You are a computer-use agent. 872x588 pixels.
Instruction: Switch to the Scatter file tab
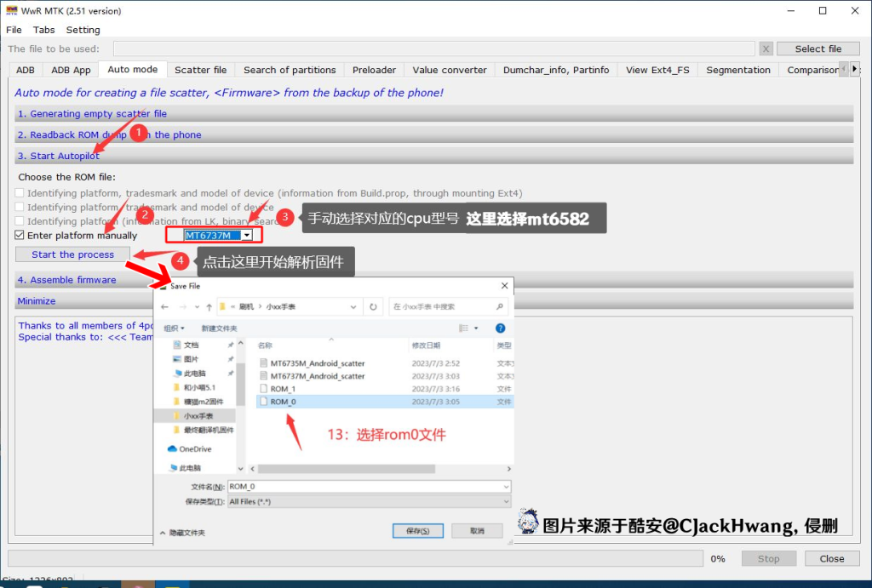click(x=201, y=70)
